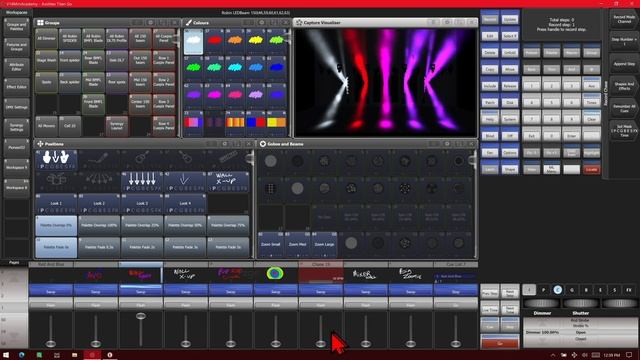
Task: Open the Record Mode Channel softkey
Action: [624, 19]
